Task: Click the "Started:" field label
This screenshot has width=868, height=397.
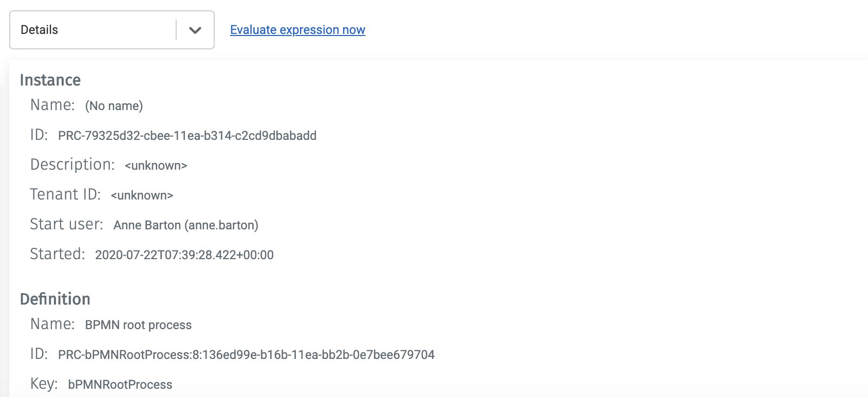Action: pos(57,254)
